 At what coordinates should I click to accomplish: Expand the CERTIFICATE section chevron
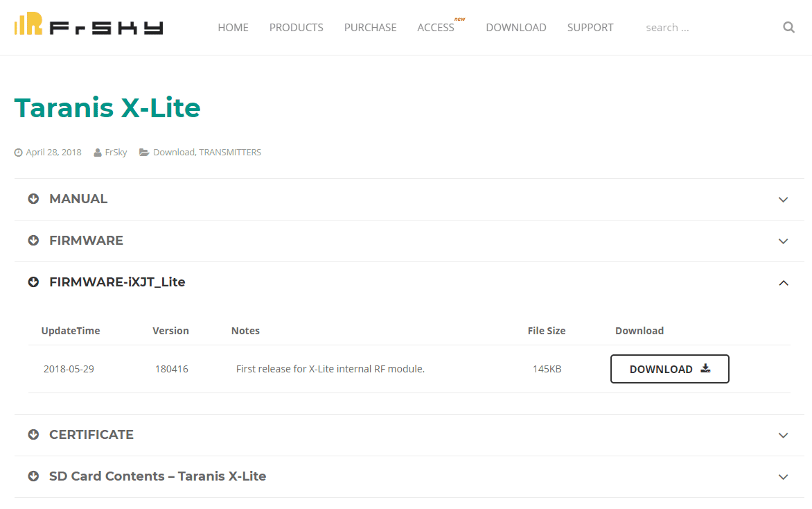point(783,435)
